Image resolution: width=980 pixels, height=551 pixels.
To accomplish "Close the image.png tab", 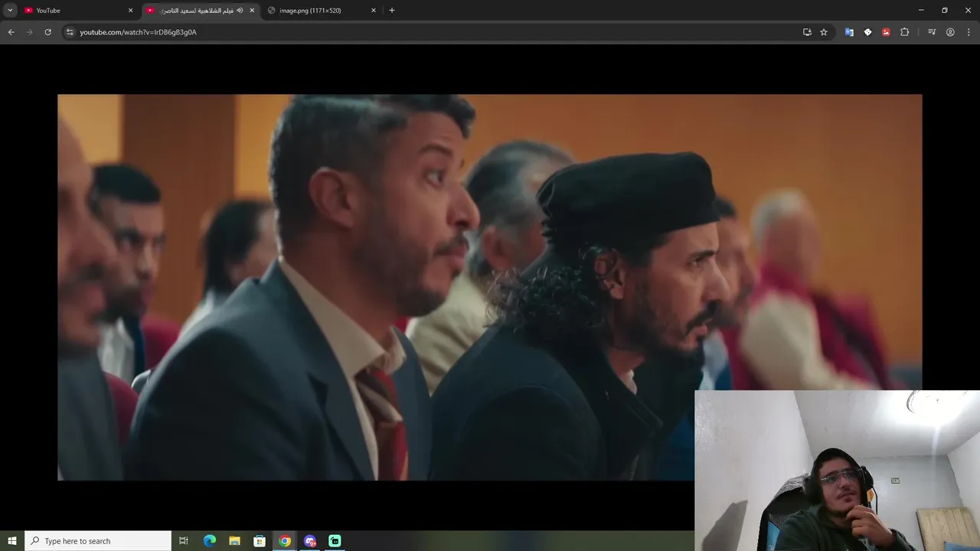I will [x=374, y=10].
